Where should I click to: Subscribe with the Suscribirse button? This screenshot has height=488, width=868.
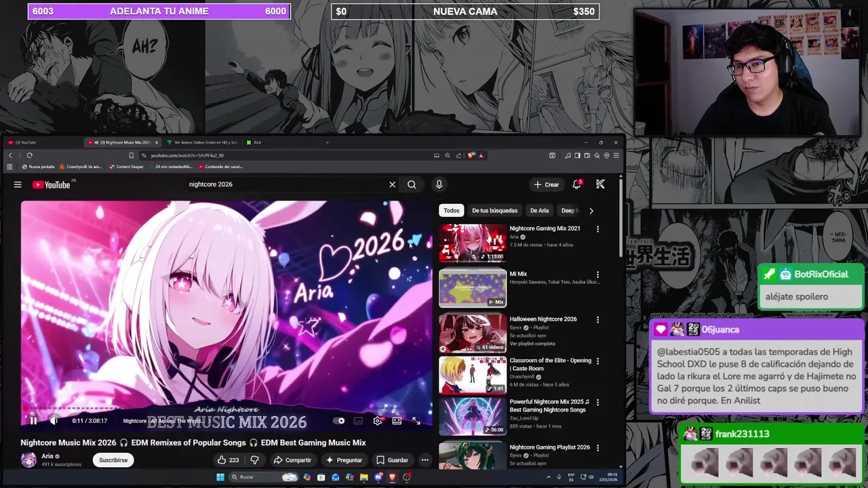(x=113, y=460)
